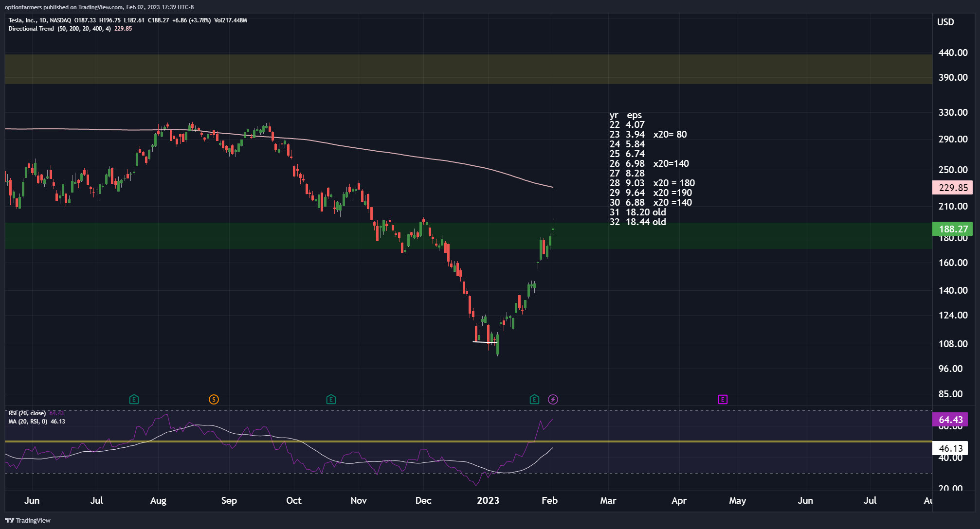Screen dimensions: 980x529
Task: Click the '27 8.28' annotation row
Action: [x=627, y=174]
